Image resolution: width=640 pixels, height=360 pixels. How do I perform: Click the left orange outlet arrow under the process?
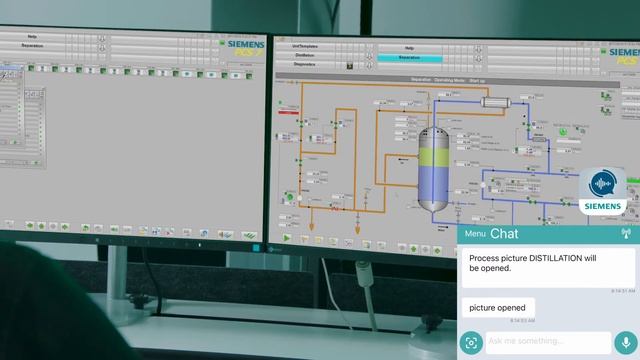[311, 227]
